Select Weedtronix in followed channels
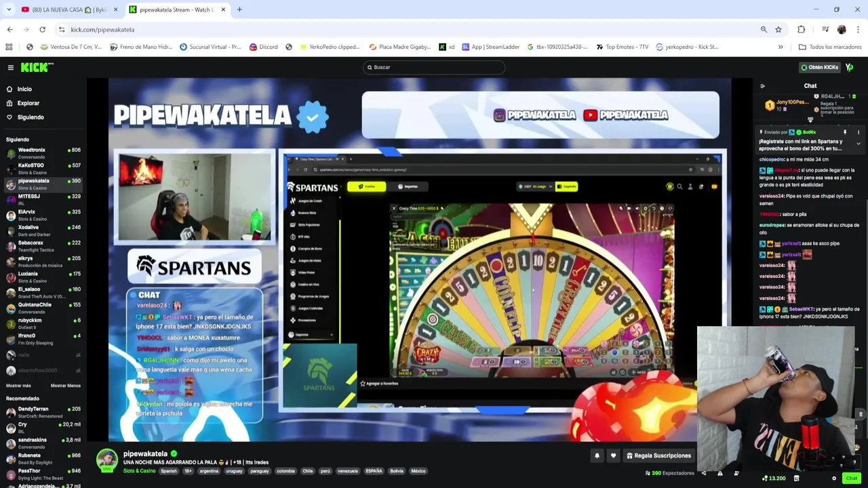The width and height of the screenshot is (868, 488). 42,153
